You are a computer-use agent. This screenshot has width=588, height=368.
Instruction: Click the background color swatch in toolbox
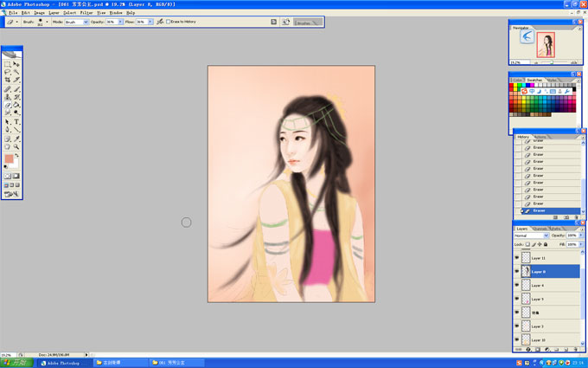coord(15,165)
